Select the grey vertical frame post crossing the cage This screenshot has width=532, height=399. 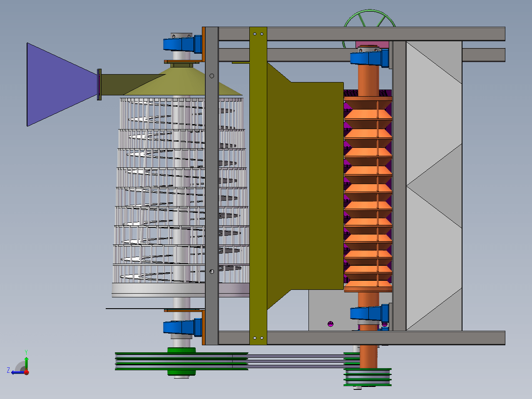(211, 186)
